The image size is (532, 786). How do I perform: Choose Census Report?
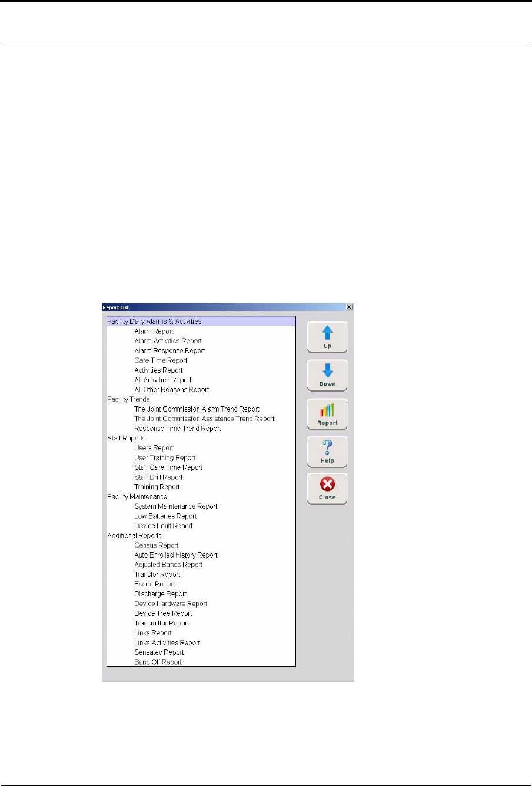tap(156, 545)
